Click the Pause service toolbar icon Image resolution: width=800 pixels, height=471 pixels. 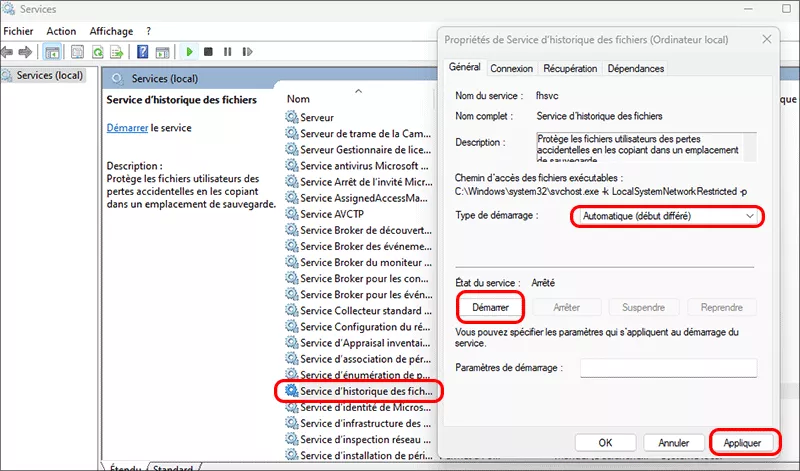tap(228, 52)
